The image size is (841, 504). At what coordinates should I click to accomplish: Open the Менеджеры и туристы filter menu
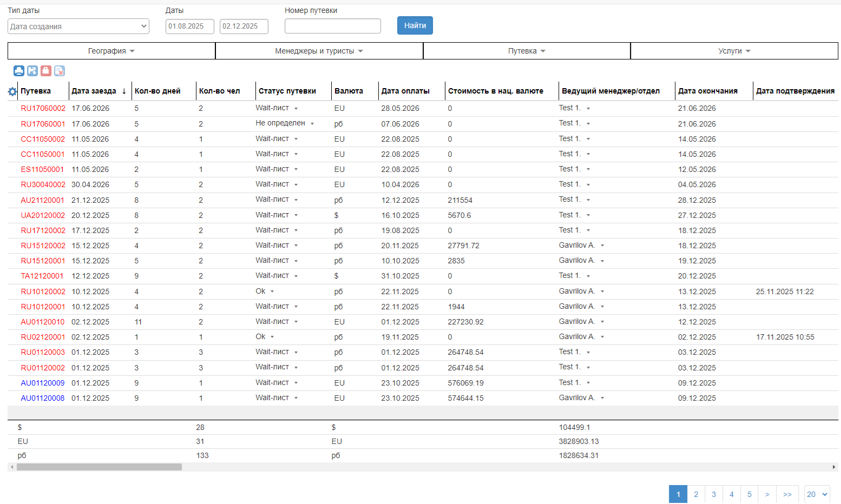point(319,51)
